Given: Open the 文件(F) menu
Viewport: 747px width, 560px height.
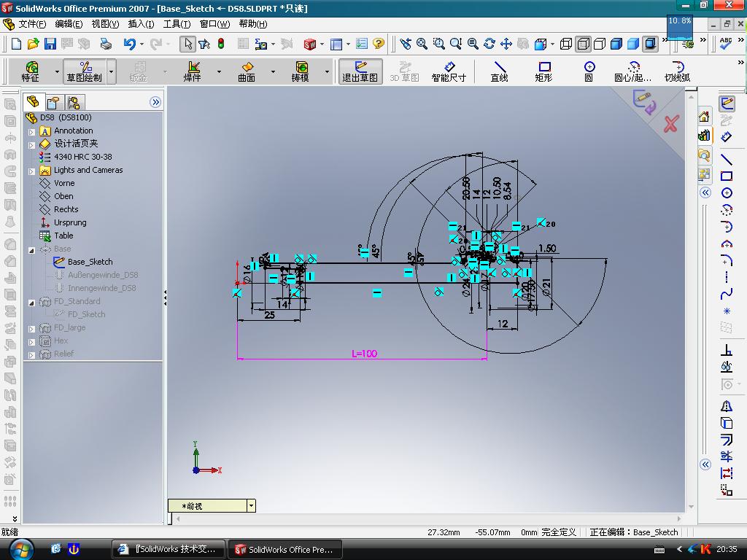Looking at the screenshot, I should (x=32, y=24).
